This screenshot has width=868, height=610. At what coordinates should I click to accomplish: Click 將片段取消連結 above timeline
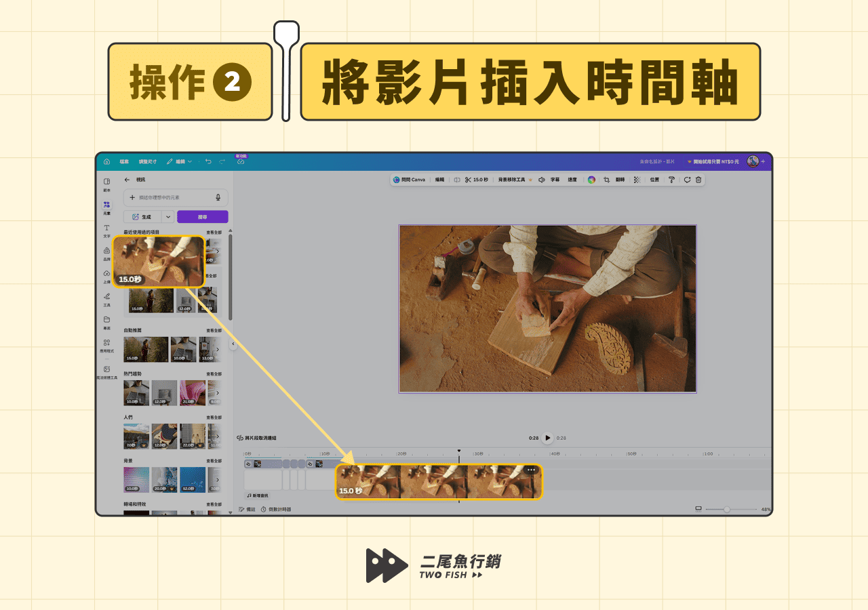coord(256,438)
